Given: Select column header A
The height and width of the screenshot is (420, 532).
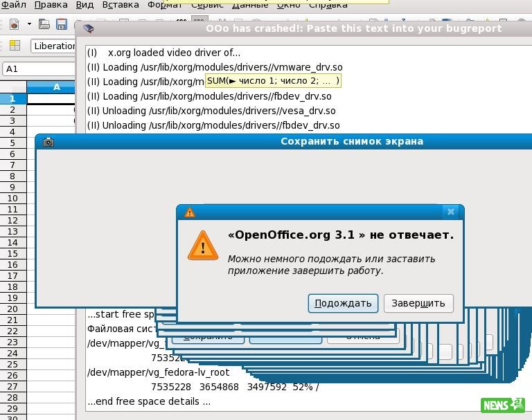Looking at the screenshot, I should coord(51,87).
